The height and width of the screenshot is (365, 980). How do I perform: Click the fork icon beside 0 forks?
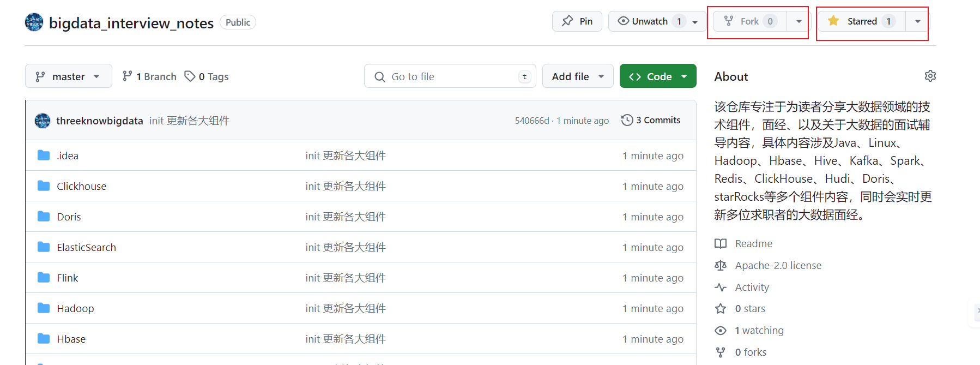[x=721, y=352]
